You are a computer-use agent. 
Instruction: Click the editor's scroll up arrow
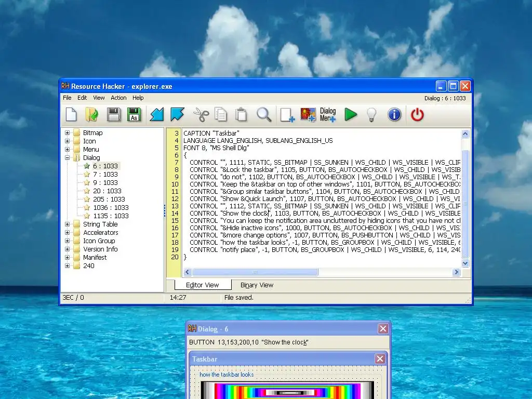click(465, 134)
